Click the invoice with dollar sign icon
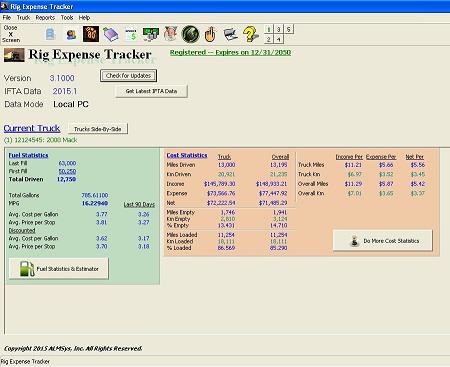450x367 pixels. (x=131, y=34)
